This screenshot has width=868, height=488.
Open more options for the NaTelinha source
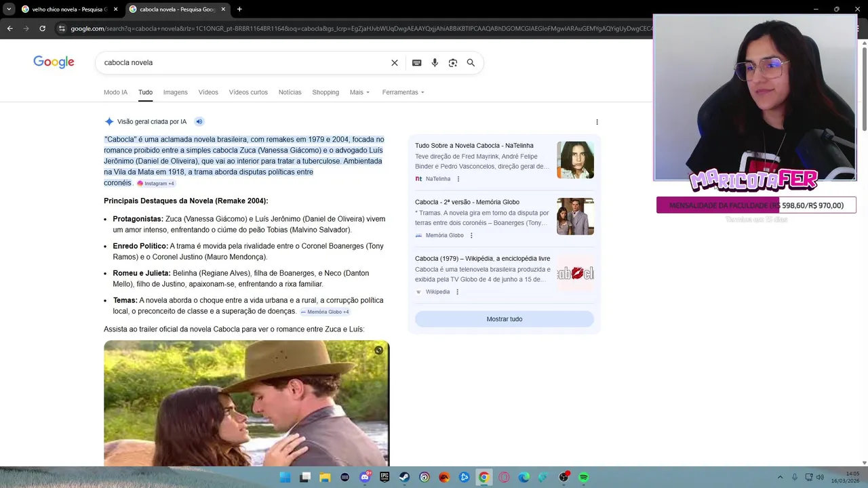(458, 179)
